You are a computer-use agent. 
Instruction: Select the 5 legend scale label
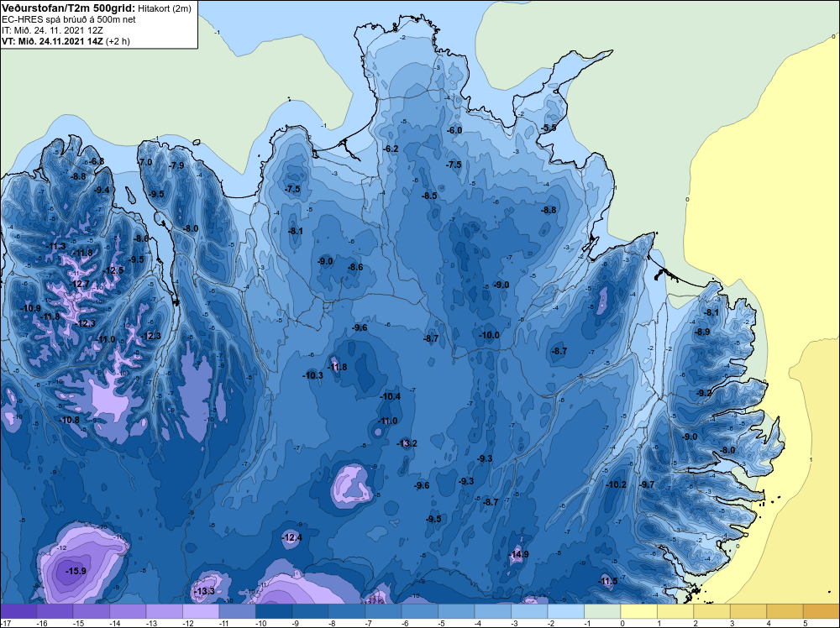point(805,623)
